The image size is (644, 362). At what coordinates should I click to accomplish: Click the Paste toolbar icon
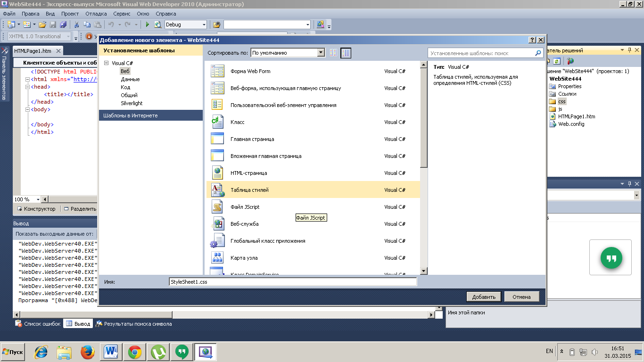97,25
